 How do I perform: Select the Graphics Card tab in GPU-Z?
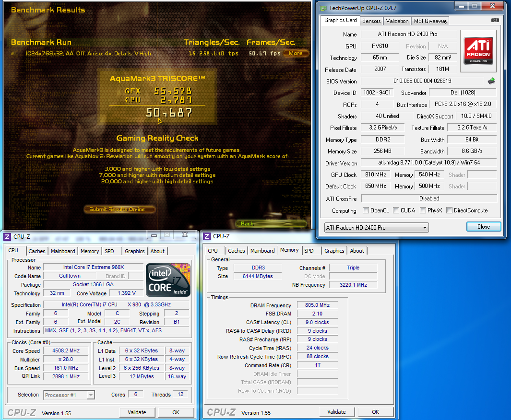click(340, 20)
